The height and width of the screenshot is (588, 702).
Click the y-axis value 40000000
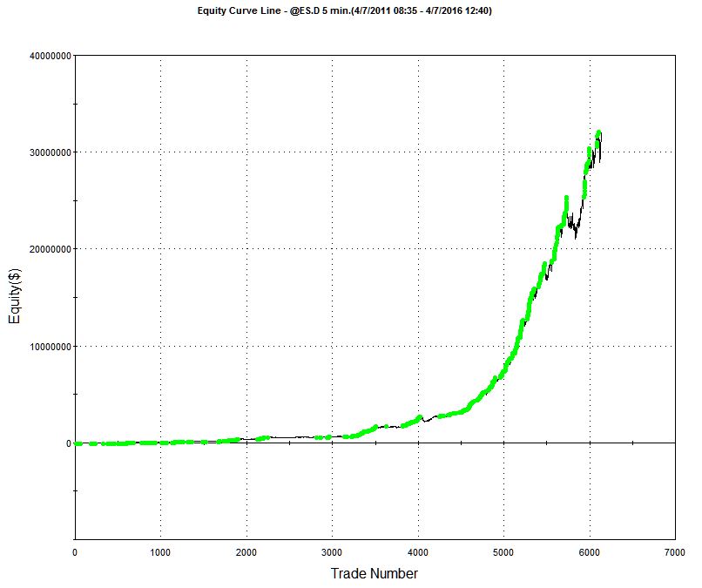[51, 56]
